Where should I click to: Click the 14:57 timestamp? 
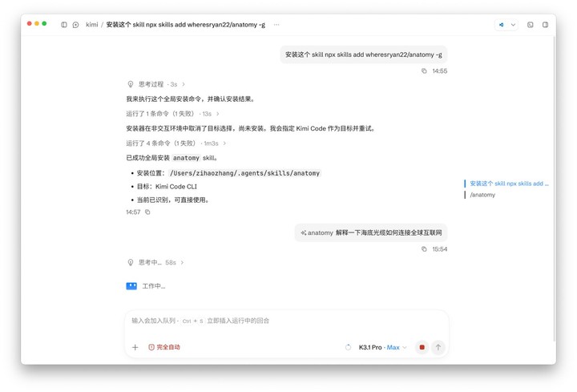(x=133, y=212)
